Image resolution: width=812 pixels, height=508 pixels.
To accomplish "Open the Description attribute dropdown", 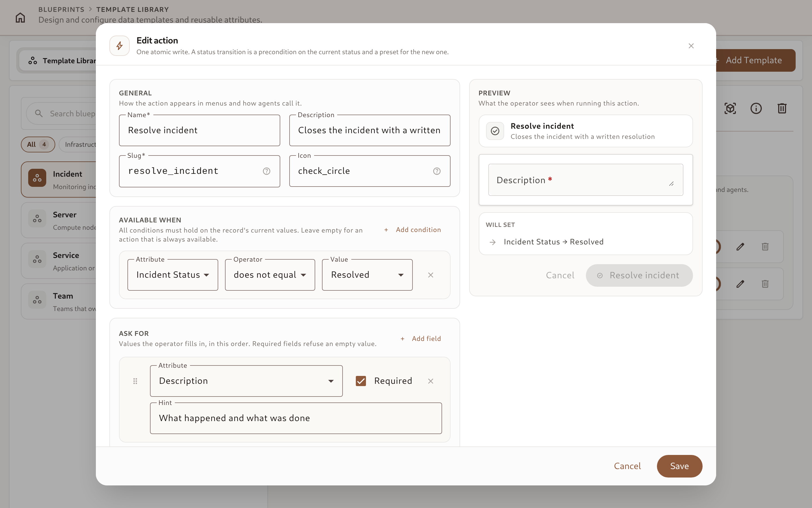I will point(246,381).
